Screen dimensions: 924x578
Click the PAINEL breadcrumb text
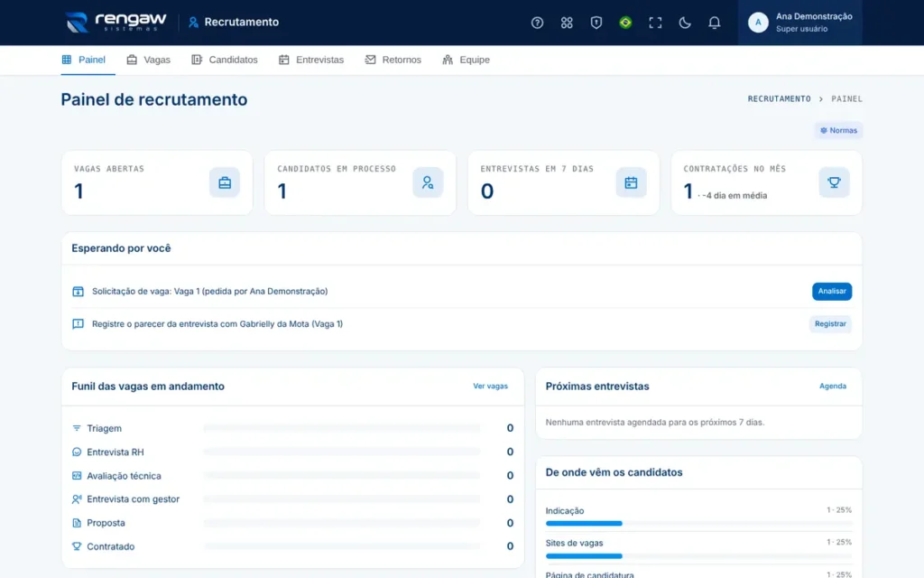point(846,98)
